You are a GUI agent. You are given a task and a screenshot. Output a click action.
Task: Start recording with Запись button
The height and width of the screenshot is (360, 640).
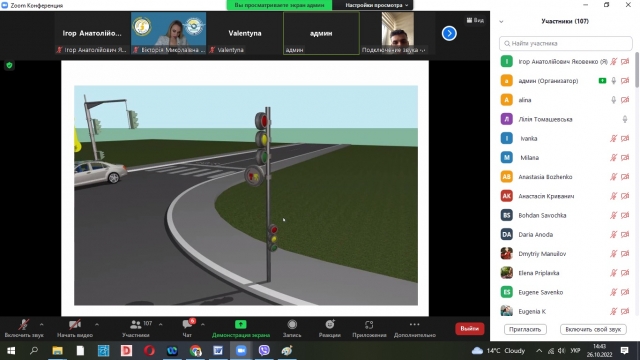click(x=292, y=329)
